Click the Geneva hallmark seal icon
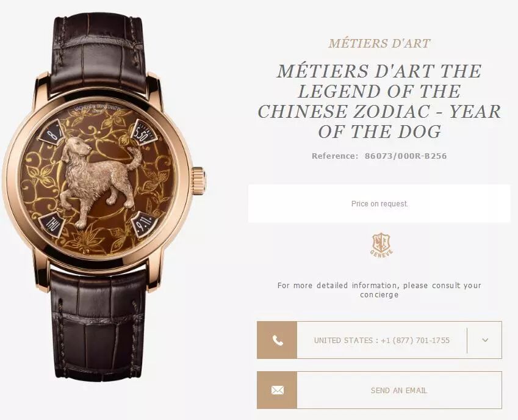This screenshot has width=518, height=420. [381, 245]
